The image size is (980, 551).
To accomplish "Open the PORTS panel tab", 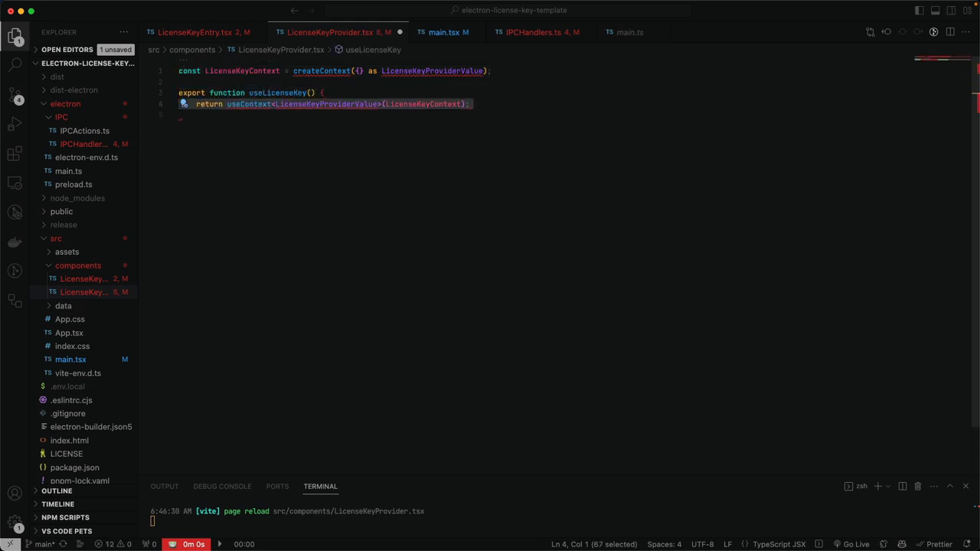I will (277, 486).
